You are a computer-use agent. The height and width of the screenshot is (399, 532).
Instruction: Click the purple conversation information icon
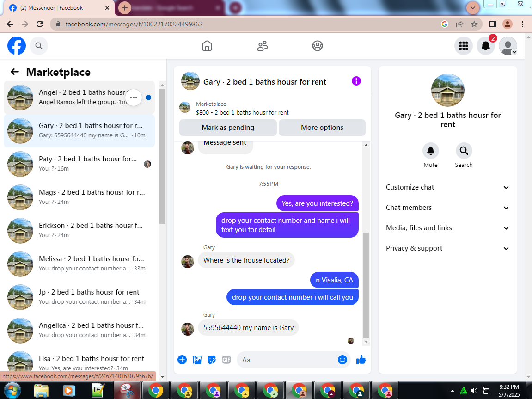coord(356,81)
